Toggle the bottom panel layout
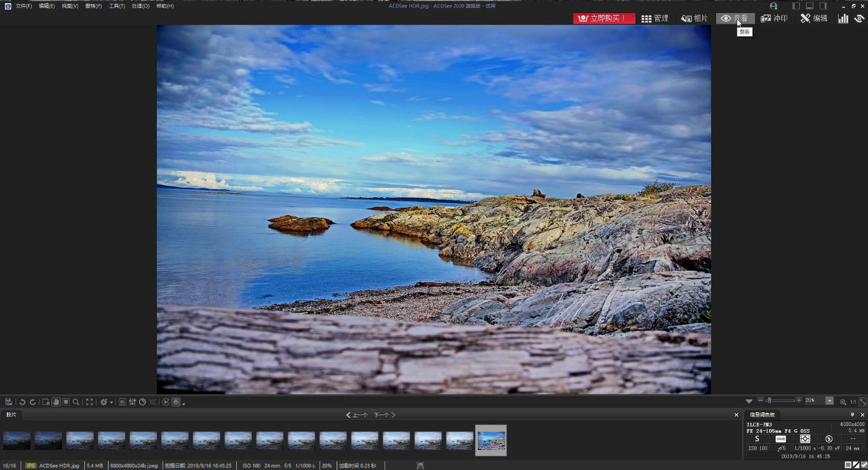868x470 pixels. coord(810,6)
